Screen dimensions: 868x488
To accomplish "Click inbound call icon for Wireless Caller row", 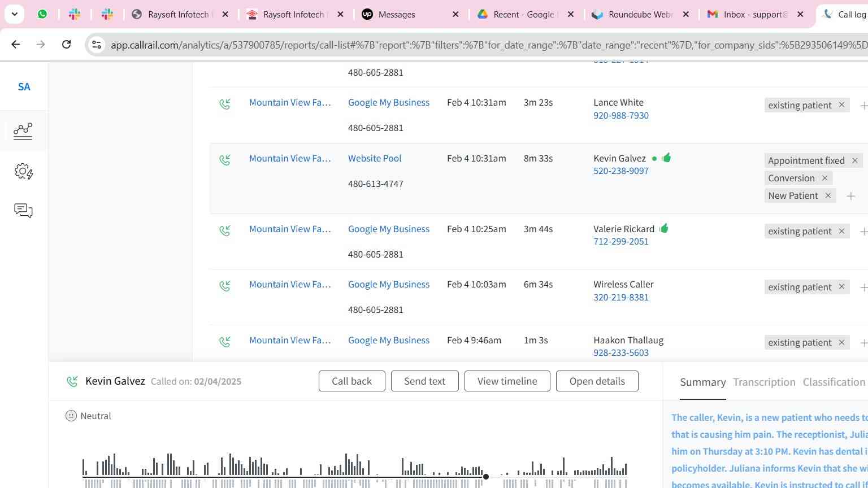I will 225,286.
